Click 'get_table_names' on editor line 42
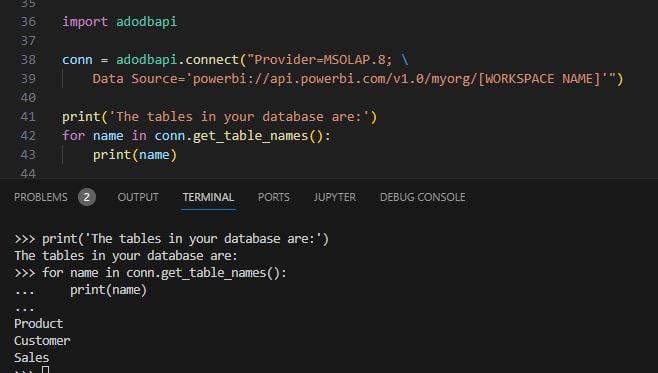This screenshot has width=658, height=373. coord(251,136)
